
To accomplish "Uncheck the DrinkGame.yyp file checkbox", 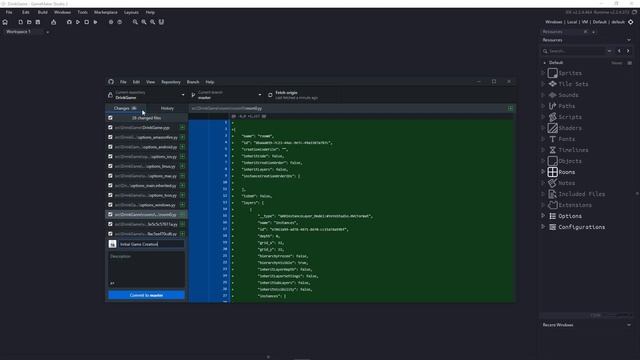I will tap(110, 127).
